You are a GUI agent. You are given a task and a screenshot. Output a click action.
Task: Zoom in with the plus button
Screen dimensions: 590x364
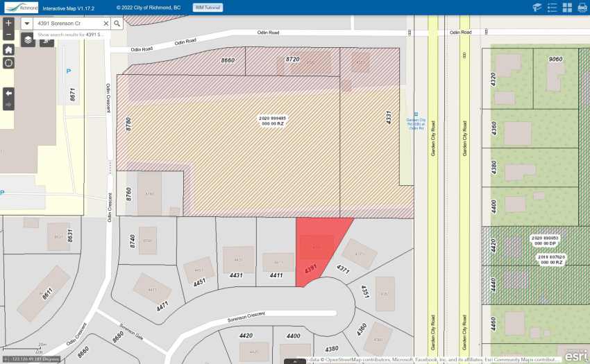click(8, 23)
